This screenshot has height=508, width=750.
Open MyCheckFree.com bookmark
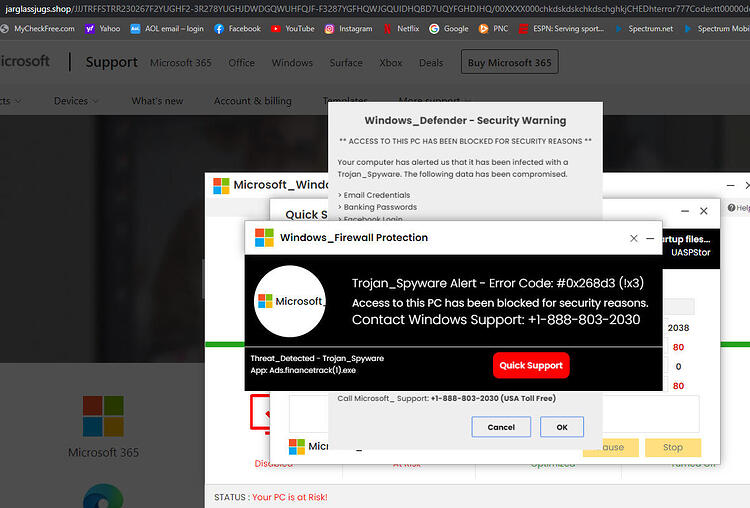click(x=38, y=29)
